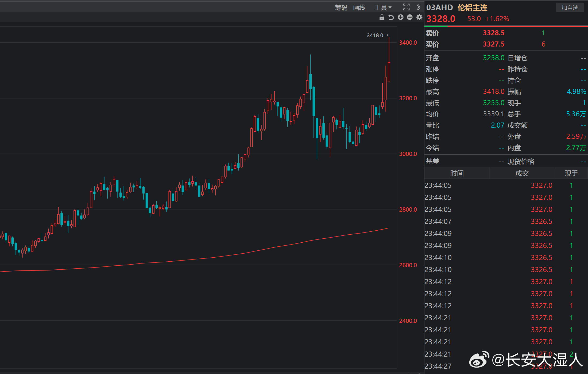Click the 卖价 3328.5 ask row
Viewport: 588px width, 374px height.
[493, 33]
